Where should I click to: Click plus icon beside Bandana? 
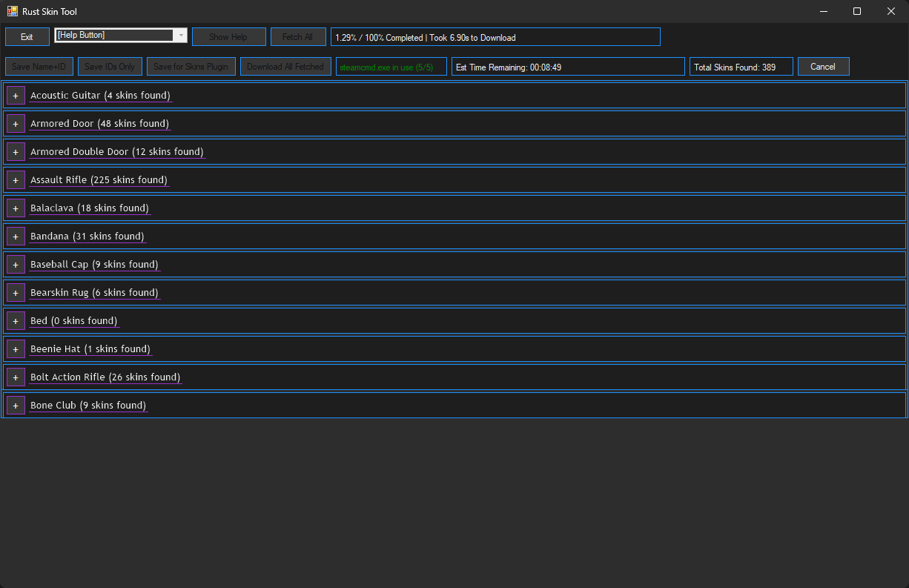click(x=16, y=237)
